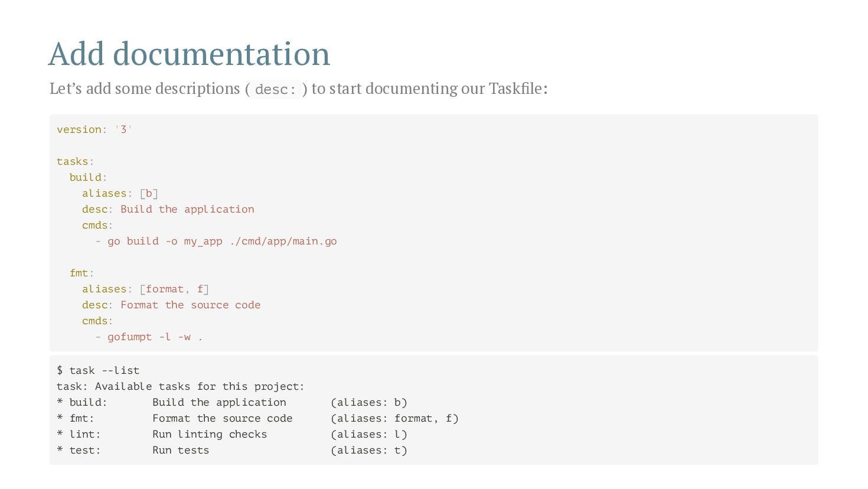Click the 'aliases: [b]' line
Image resolution: width=868 pixels, height=489 pixels.
point(120,193)
